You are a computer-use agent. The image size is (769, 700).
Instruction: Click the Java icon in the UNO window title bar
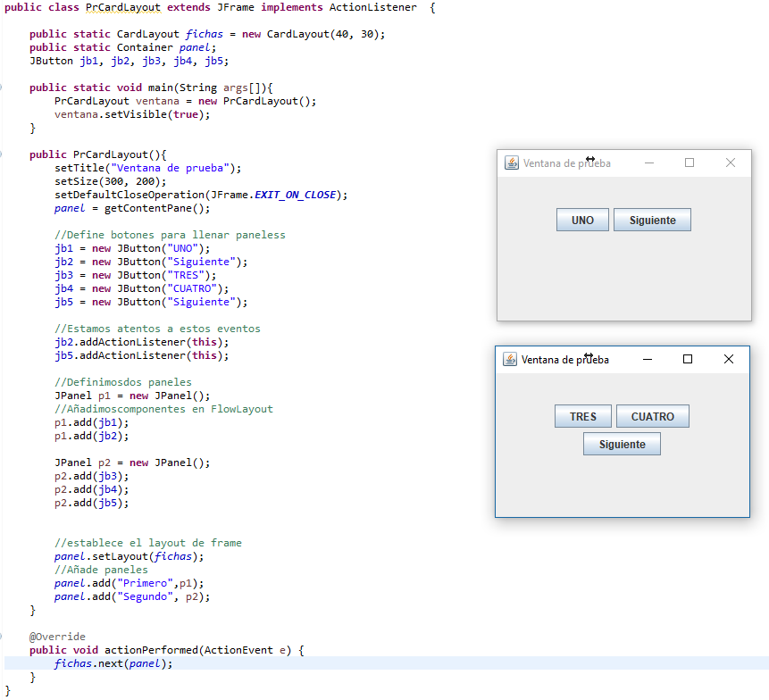pyautogui.click(x=512, y=163)
